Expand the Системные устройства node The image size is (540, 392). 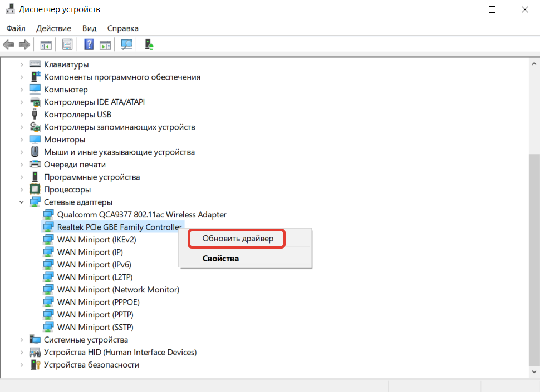[x=22, y=340]
